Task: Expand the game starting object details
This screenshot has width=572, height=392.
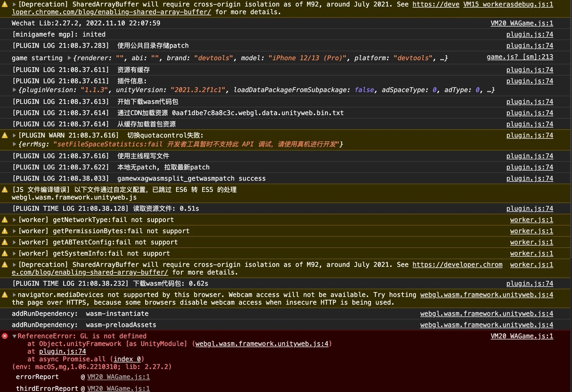Action: pyautogui.click(x=68, y=58)
